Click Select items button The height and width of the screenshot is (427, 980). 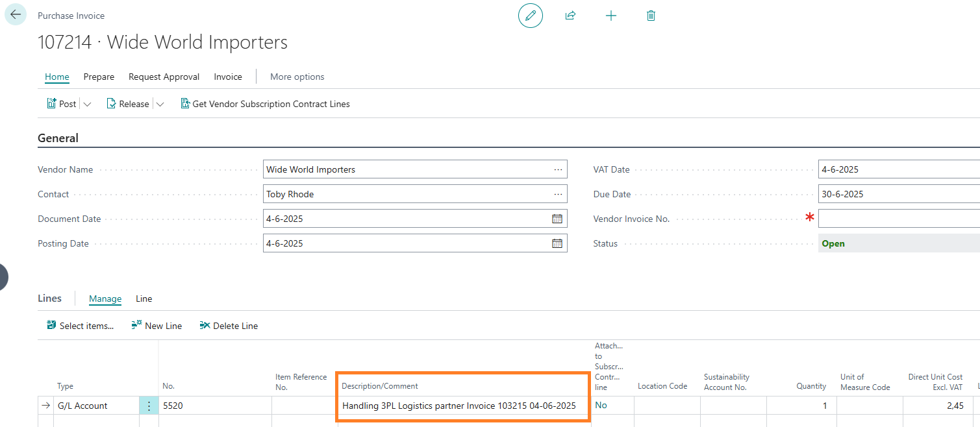point(80,326)
